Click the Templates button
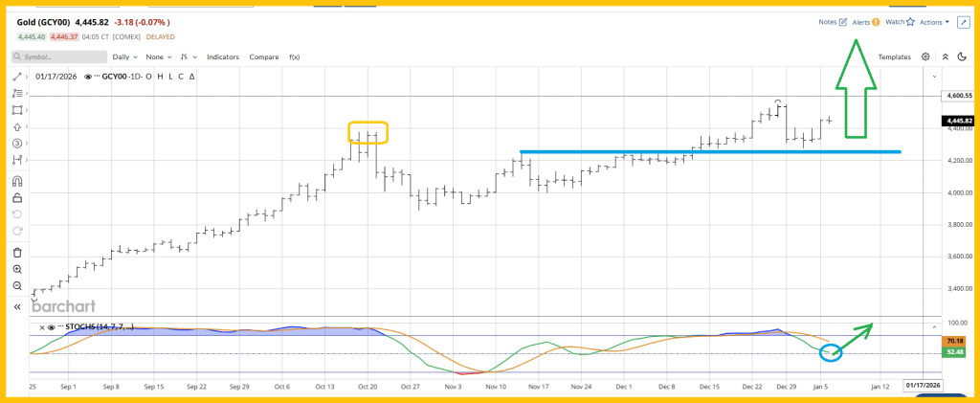Viewport: 980px width, 403px height. pyautogui.click(x=894, y=57)
